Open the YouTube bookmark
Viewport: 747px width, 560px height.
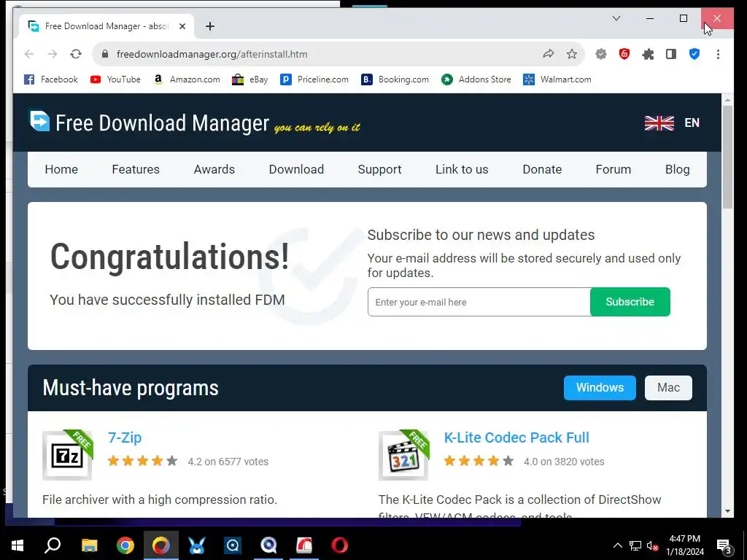click(x=115, y=79)
